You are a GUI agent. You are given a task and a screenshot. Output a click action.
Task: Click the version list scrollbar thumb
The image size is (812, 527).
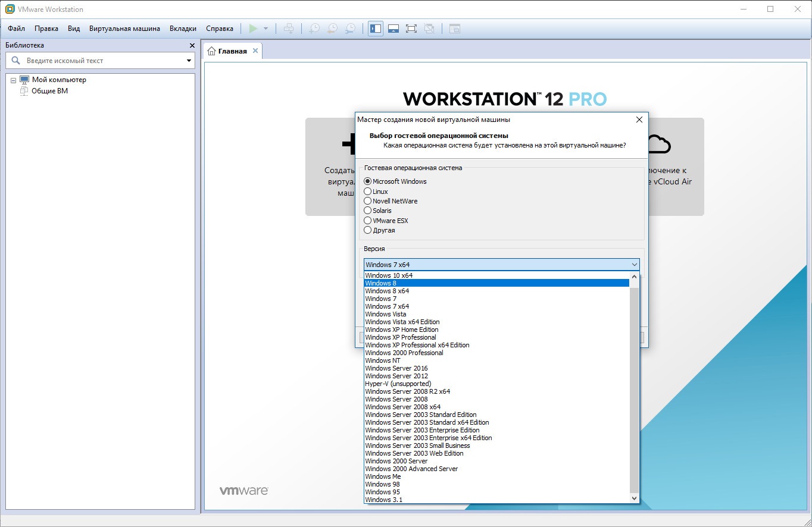[x=634, y=391]
